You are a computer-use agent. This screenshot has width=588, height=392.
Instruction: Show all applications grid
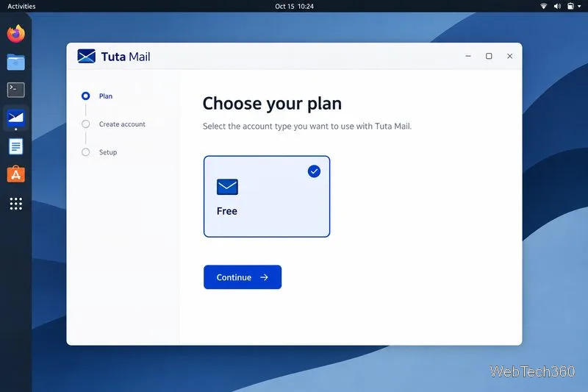click(x=15, y=203)
